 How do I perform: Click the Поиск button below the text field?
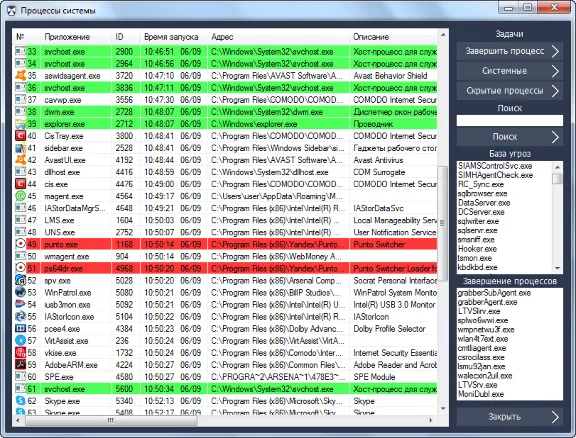click(x=510, y=137)
